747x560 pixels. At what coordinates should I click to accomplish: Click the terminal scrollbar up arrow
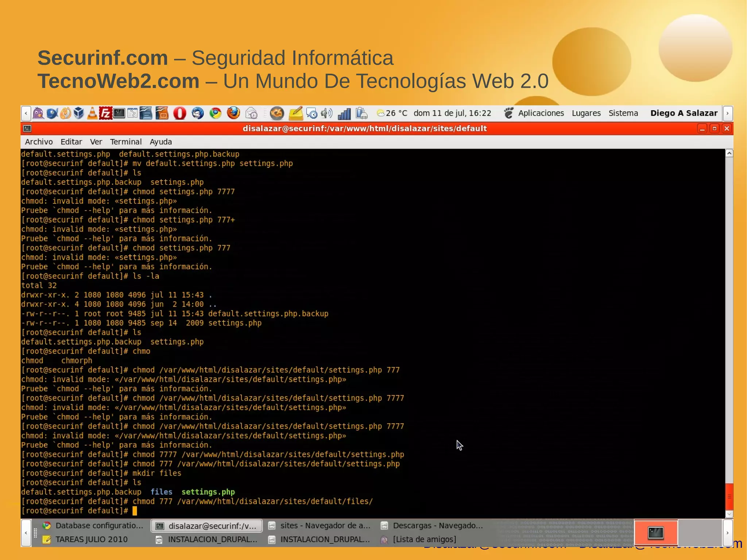[729, 153]
